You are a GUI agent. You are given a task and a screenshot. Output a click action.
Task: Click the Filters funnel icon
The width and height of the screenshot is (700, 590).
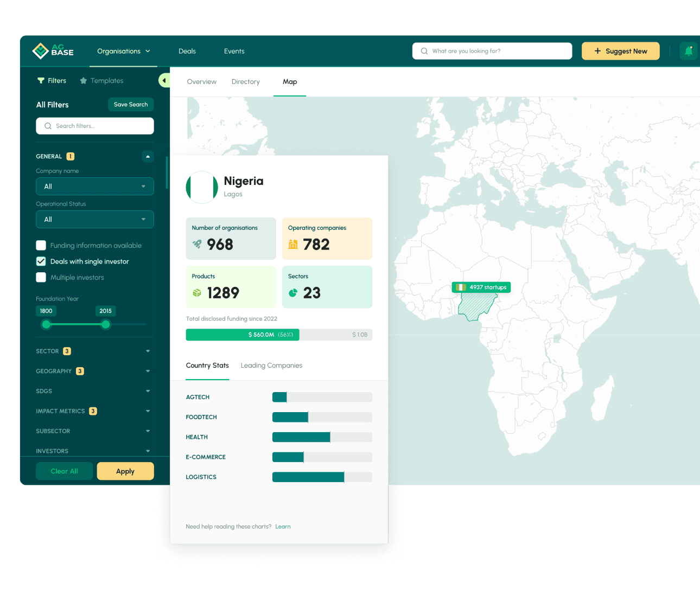[41, 81]
